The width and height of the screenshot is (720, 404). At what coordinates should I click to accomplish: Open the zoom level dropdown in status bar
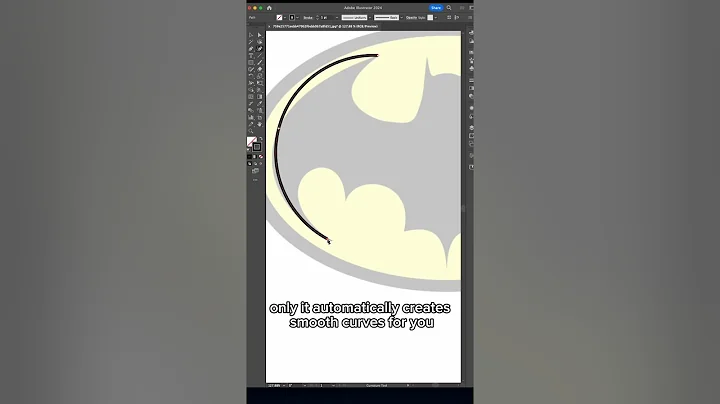click(x=284, y=385)
